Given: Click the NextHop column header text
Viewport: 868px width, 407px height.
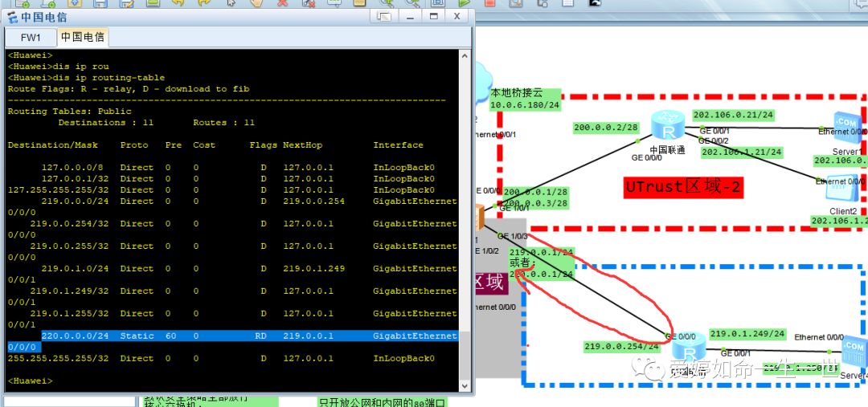Looking at the screenshot, I should [302, 144].
